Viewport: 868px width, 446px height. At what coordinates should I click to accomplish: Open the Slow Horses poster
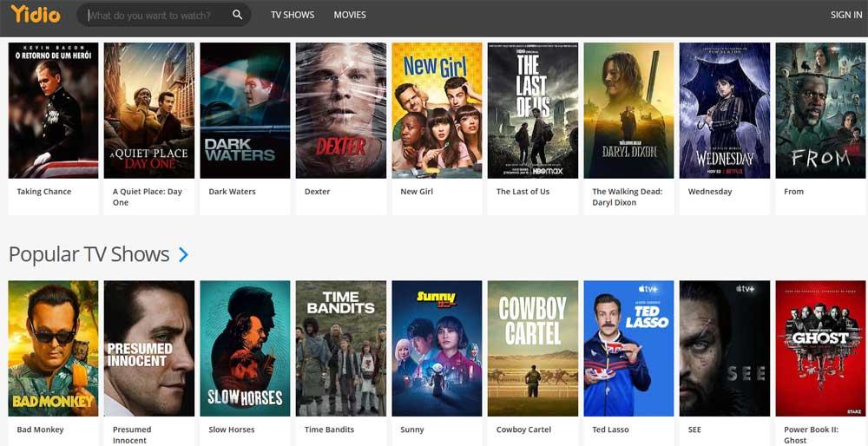pos(245,348)
